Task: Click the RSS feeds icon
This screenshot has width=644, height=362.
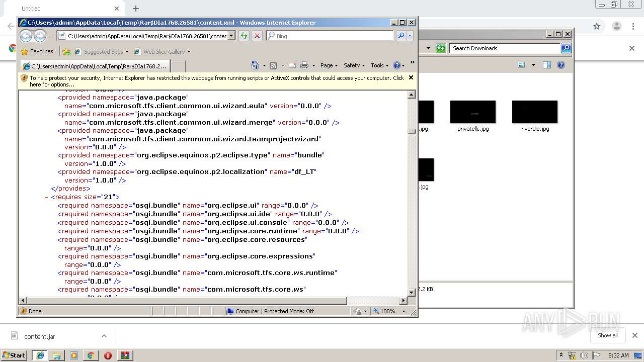Action: click(x=273, y=65)
